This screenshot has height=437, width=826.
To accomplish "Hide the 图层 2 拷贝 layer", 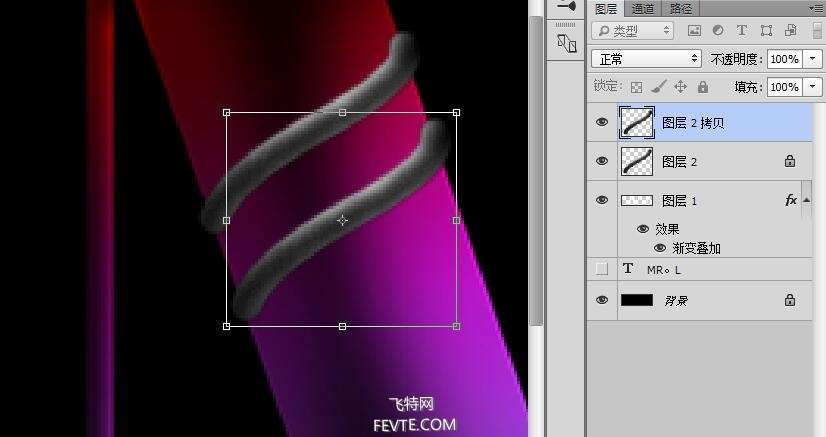I will tap(602, 122).
